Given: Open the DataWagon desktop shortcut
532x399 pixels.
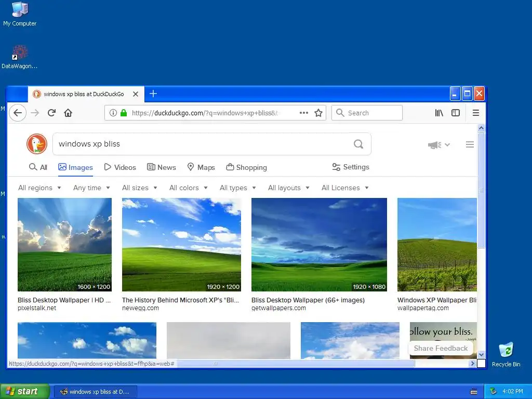Looking at the screenshot, I should click(x=20, y=57).
